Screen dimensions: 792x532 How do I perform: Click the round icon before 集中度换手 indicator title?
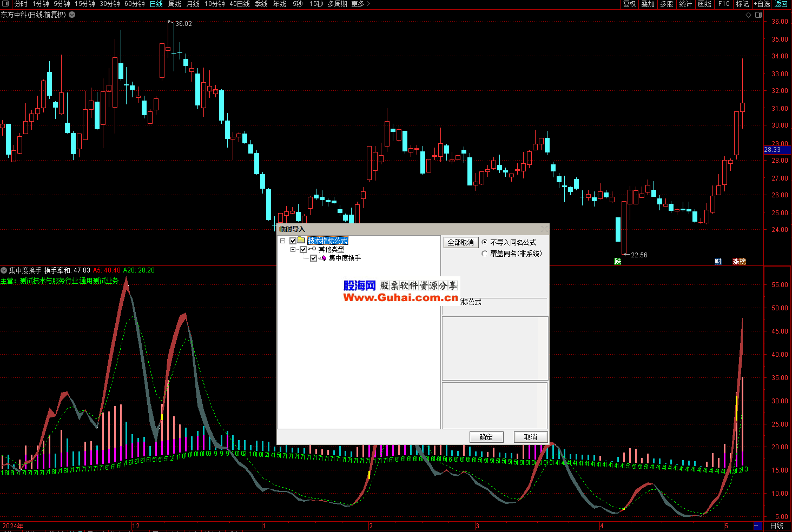pos(4,270)
